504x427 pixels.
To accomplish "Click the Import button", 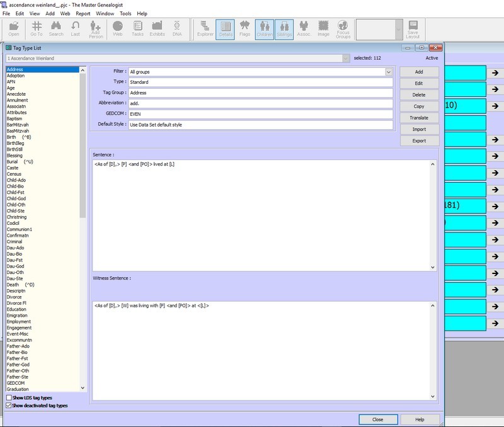I will 419,129.
